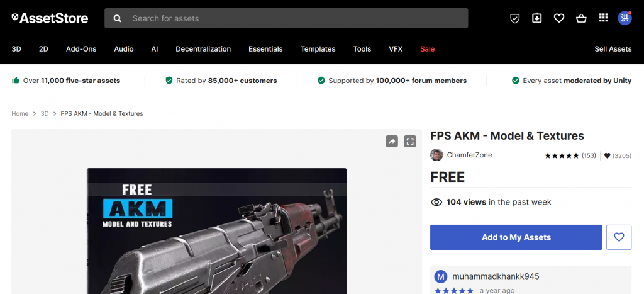Viewport: 644px width, 294px height.
Task: Open the Essentials category menu
Action: 265,49
